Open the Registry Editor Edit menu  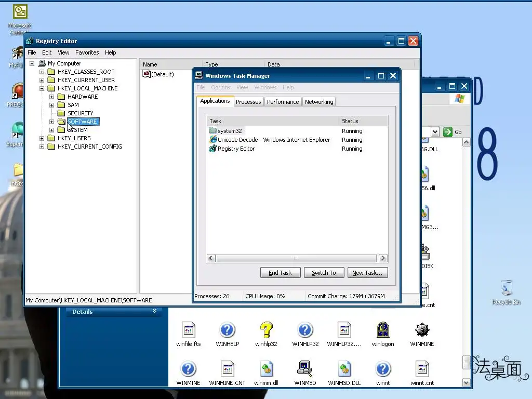point(47,52)
